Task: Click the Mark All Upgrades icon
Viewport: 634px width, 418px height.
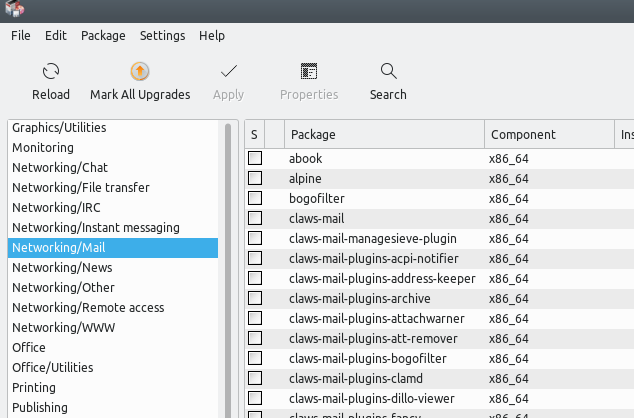Action: 140,72
